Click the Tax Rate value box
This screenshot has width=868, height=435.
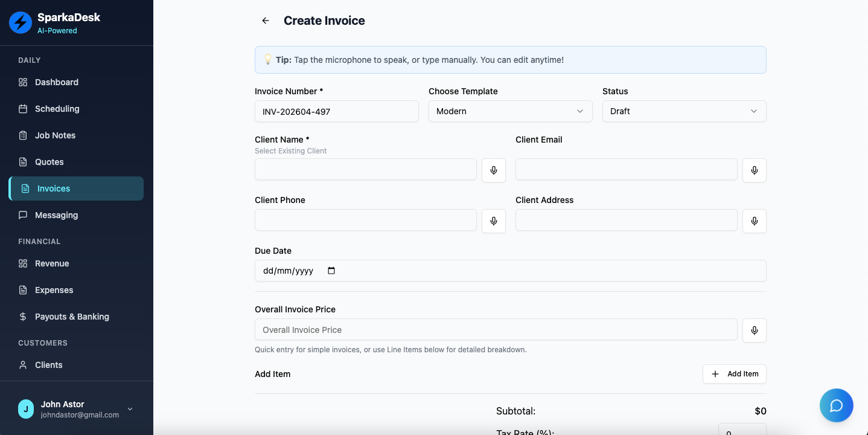click(x=742, y=430)
